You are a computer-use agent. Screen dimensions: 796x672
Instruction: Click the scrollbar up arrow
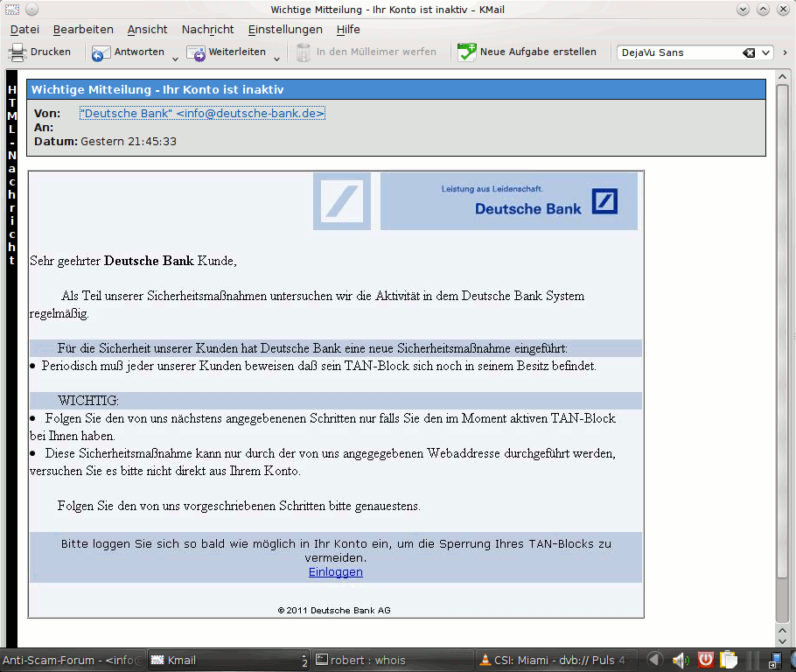click(782, 77)
